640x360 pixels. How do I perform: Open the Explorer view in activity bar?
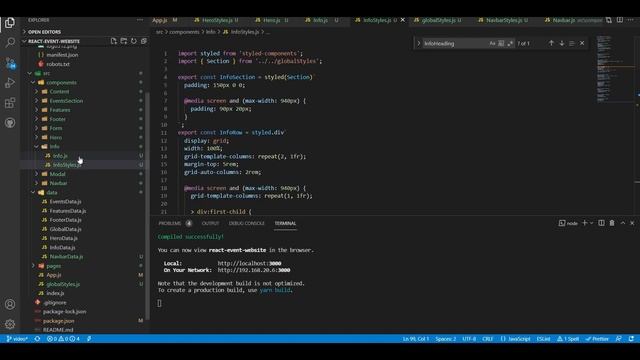click(10, 23)
